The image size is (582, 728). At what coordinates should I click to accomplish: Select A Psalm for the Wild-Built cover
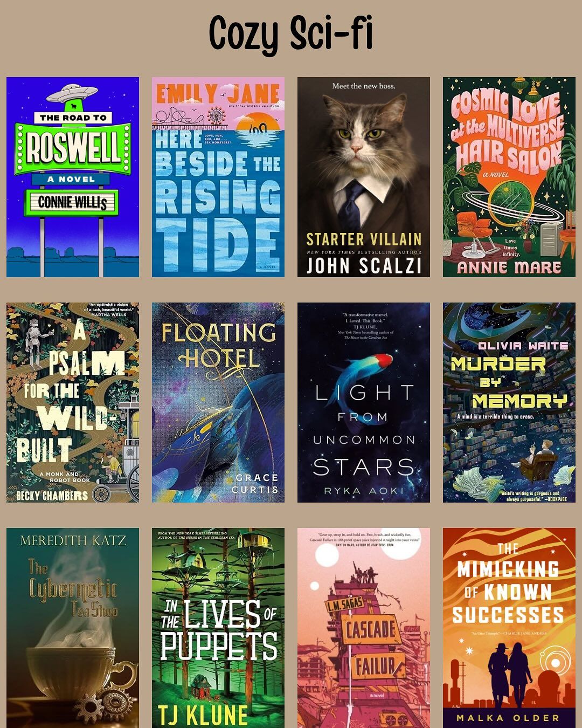(73, 402)
